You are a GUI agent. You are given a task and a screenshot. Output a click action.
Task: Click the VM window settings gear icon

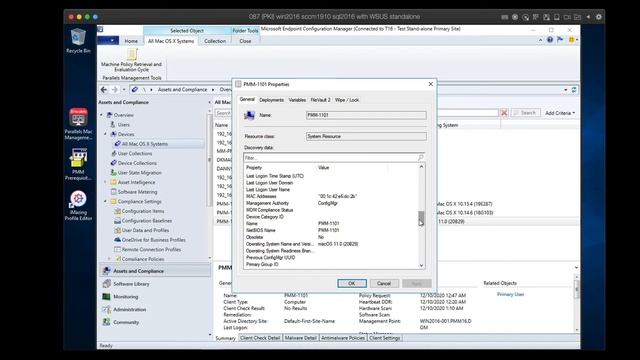click(599, 17)
